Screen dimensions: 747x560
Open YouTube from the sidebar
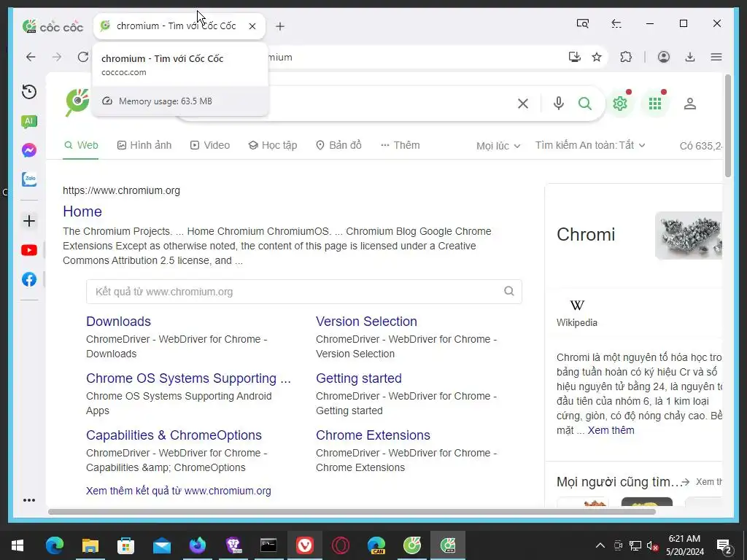coord(29,250)
